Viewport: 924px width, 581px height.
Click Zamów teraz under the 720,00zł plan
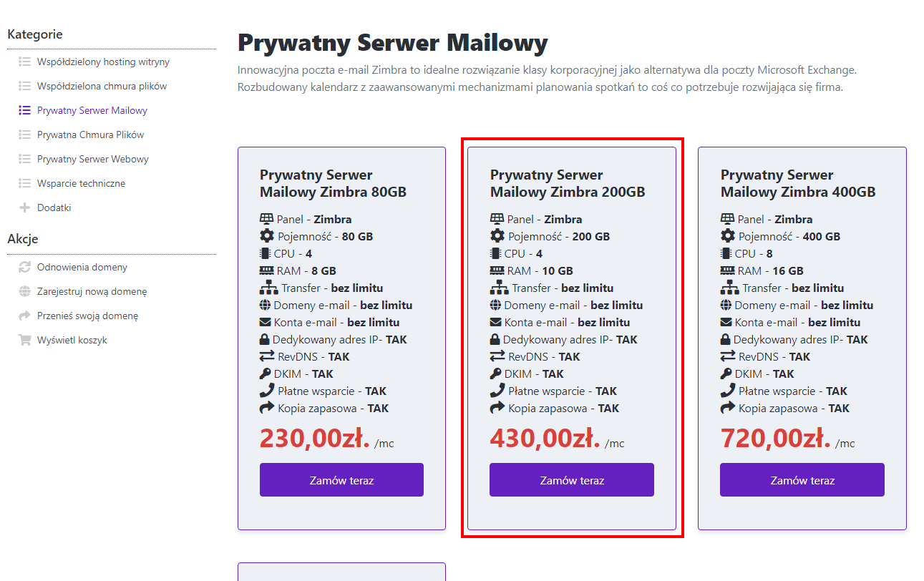tap(802, 480)
